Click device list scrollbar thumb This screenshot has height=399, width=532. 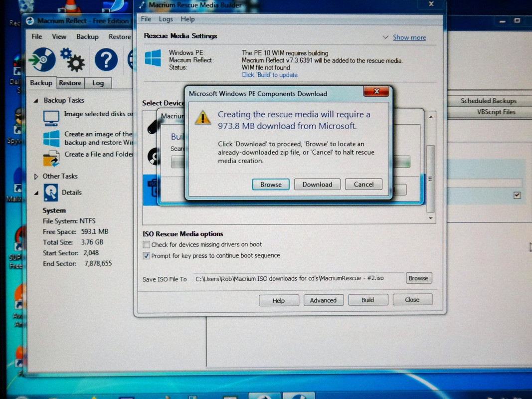[x=431, y=179]
